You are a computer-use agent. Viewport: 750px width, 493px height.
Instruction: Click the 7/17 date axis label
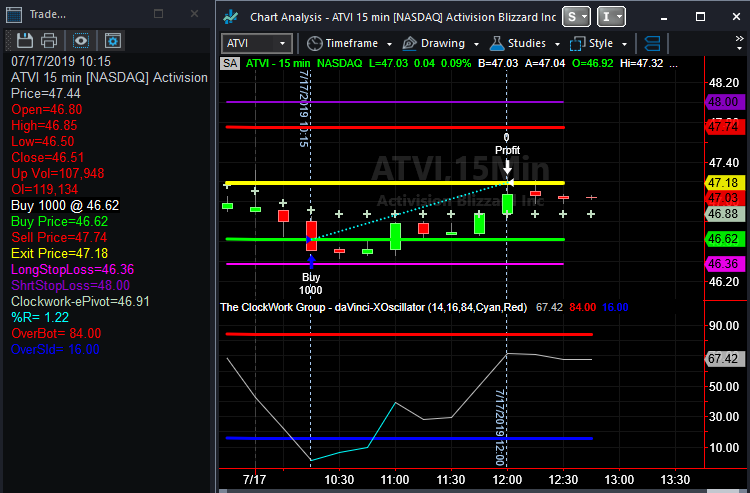254,480
